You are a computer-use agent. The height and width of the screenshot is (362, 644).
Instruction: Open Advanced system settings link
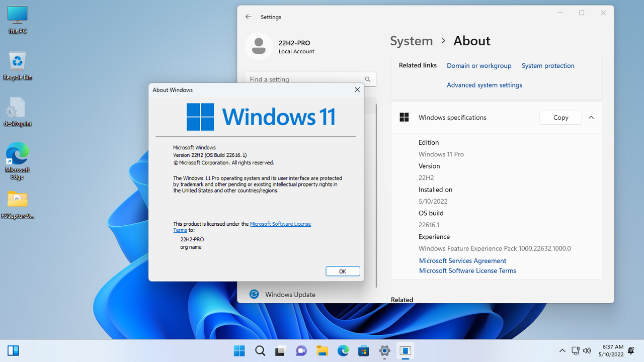click(x=485, y=85)
